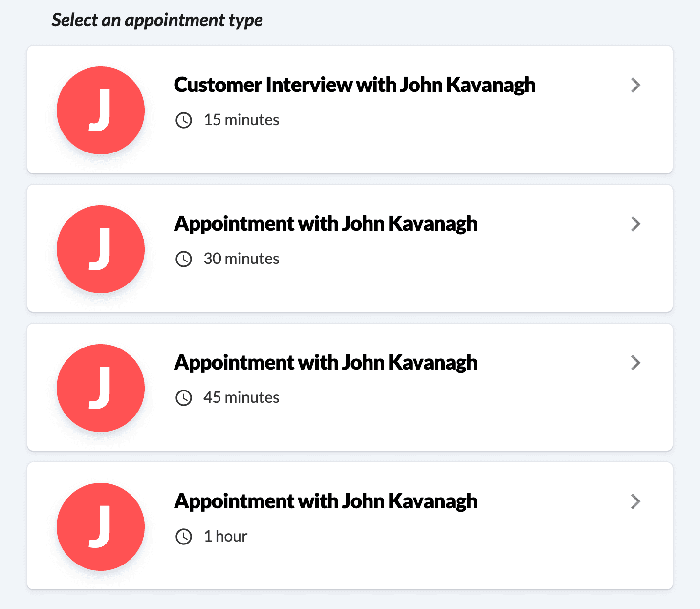
Task: Select the clock icon beside 15 minutes
Action: coord(184,120)
